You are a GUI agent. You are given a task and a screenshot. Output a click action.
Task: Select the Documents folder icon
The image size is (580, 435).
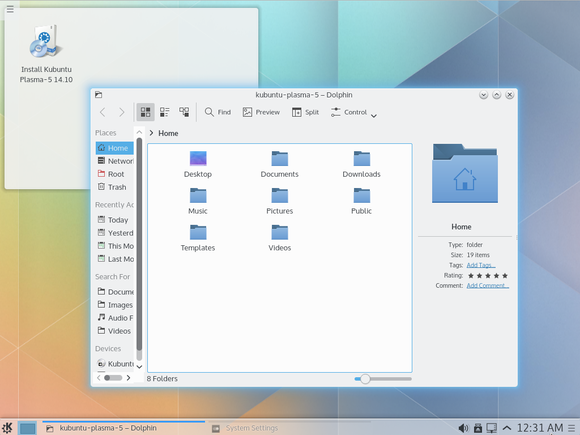[280, 158]
